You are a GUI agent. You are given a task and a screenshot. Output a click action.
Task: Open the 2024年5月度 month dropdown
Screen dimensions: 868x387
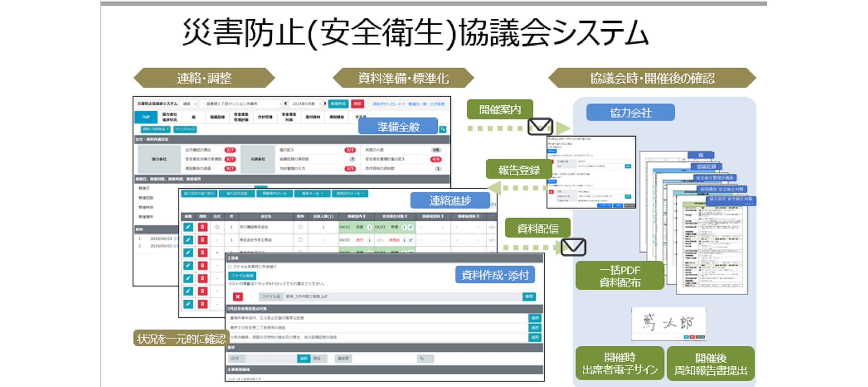(305, 104)
